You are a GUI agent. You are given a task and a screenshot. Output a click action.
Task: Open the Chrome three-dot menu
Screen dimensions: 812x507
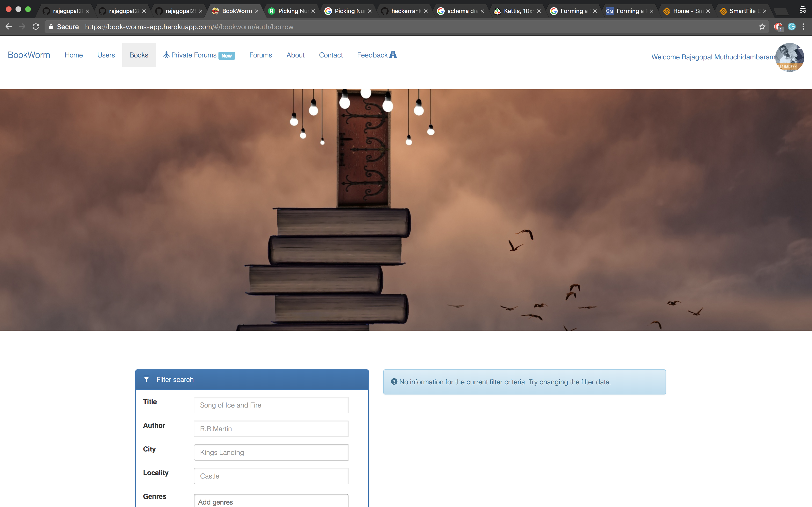(x=803, y=27)
